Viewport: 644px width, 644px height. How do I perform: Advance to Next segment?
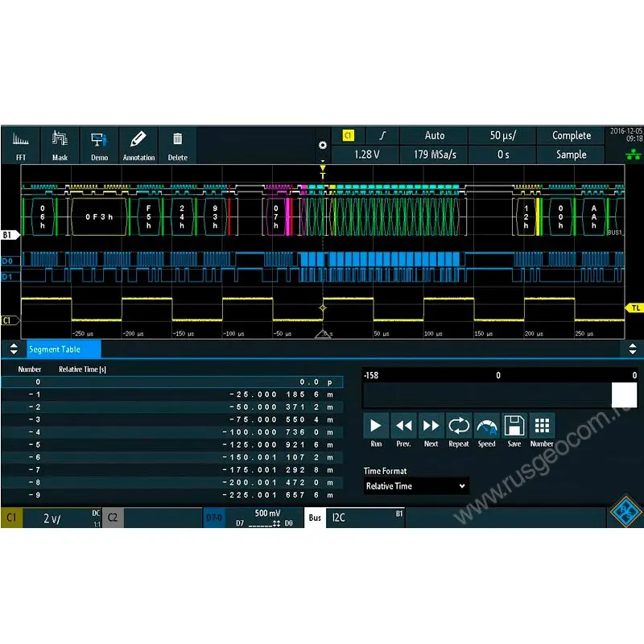[x=431, y=430]
